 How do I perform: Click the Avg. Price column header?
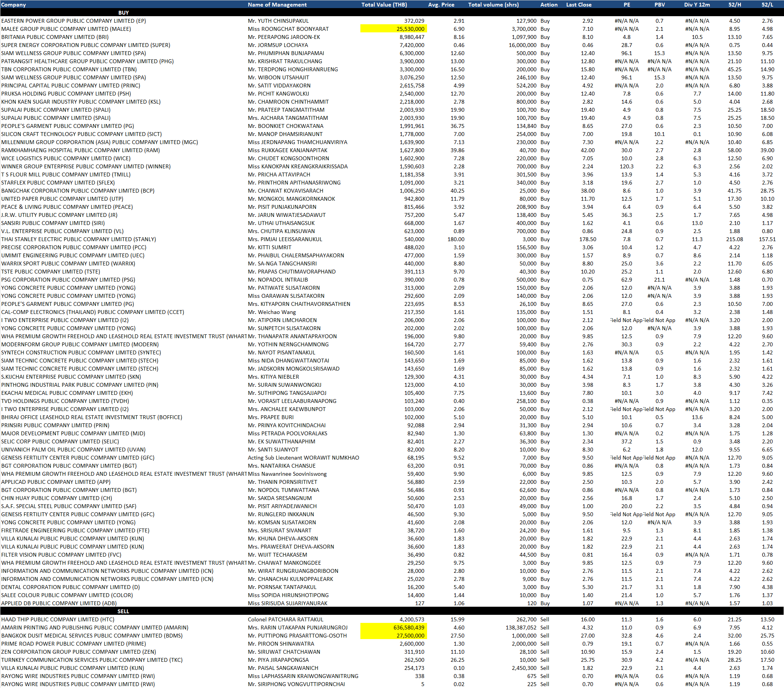441,5
